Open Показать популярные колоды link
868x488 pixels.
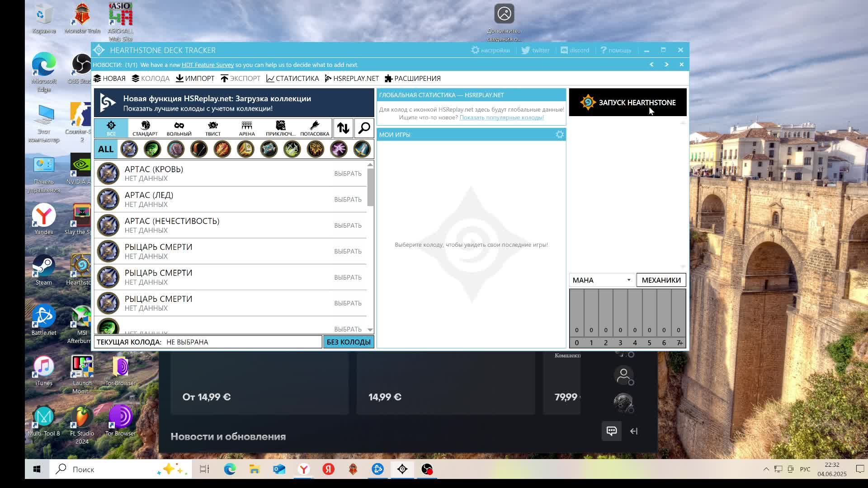pyautogui.click(x=501, y=117)
